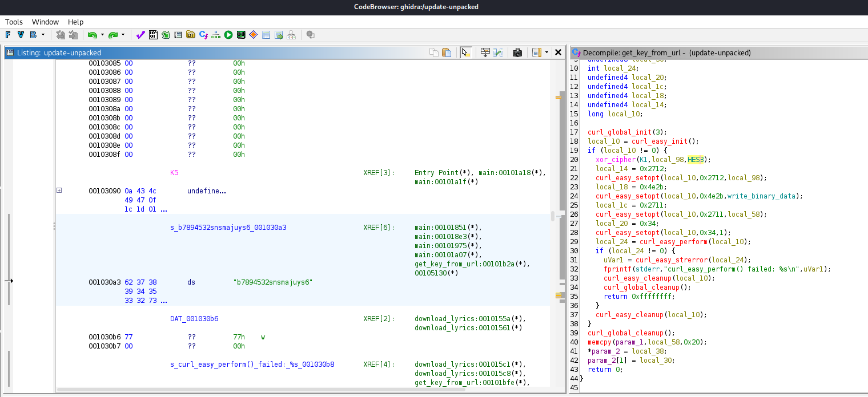This screenshot has width=868, height=397.
Task: Expand the K5 data at 00103090
Action: pos(59,191)
